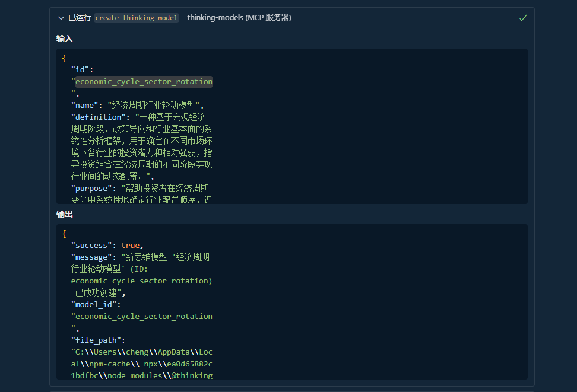Click the 已运行 status text
This screenshot has height=392, width=577.
(x=80, y=18)
